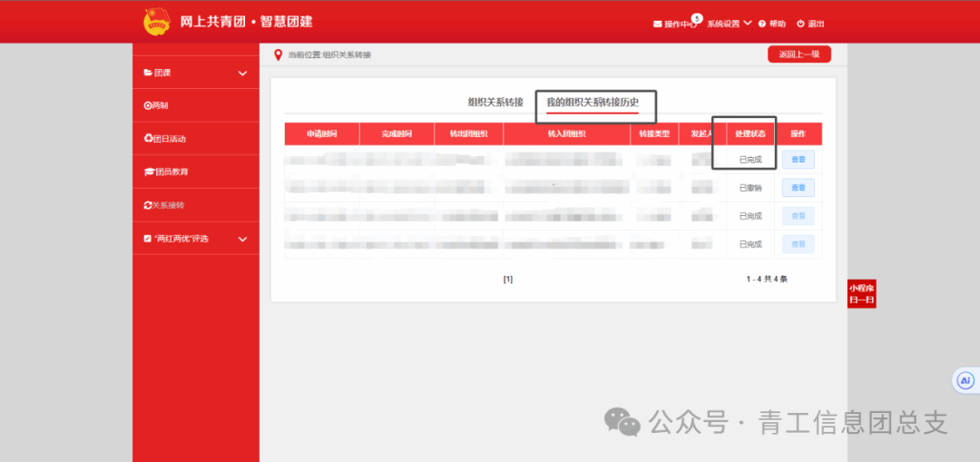Open 两制 target icon in sidebar

pyautogui.click(x=148, y=105)
